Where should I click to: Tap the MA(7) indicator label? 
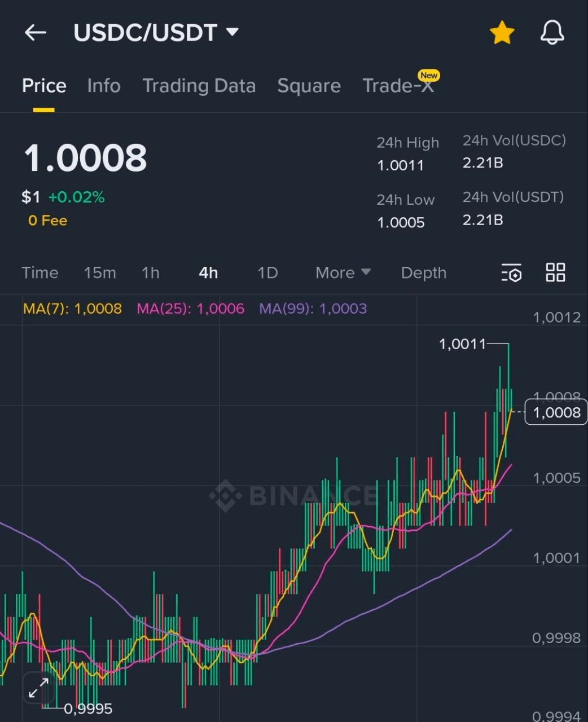tap(72, 309)
